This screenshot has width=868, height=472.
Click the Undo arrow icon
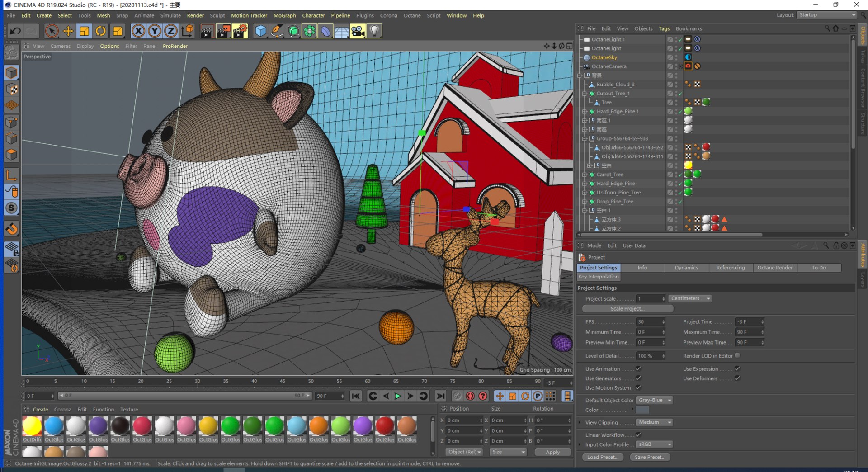pyautogui.click(x=15, y=31)
